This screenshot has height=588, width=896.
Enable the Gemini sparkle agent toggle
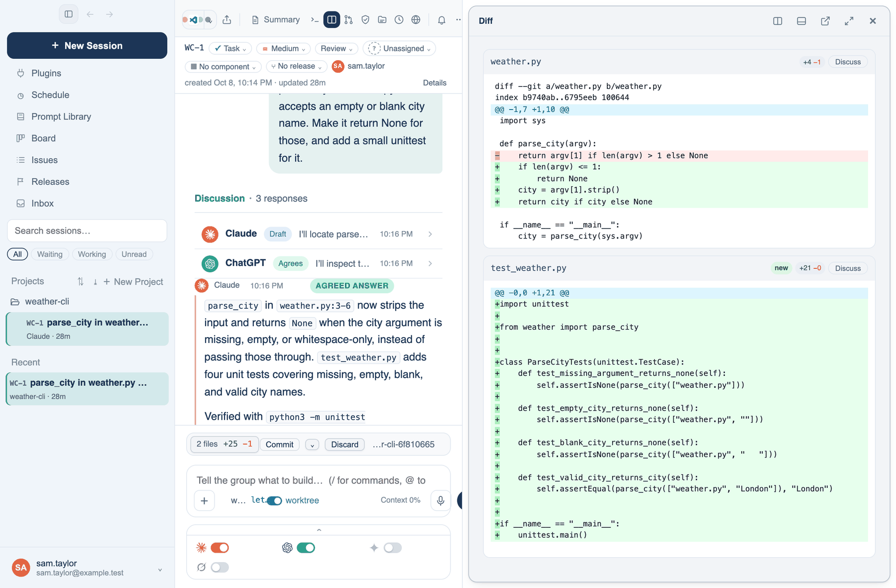[392, 548]
